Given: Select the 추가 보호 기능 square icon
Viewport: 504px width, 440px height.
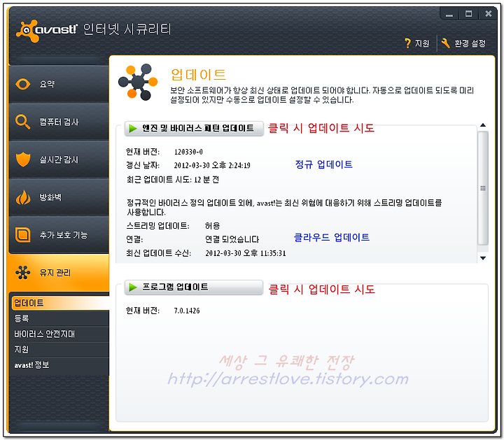Looking at the screenshot, I should (x=23, y=235).
